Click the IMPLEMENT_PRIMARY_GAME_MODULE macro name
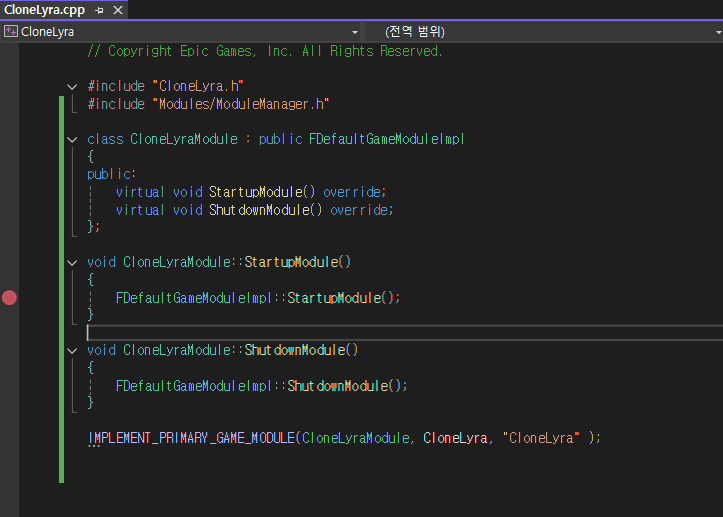This screenshot has height=517, width=723. pyautogui.click(x=191, y=438)
